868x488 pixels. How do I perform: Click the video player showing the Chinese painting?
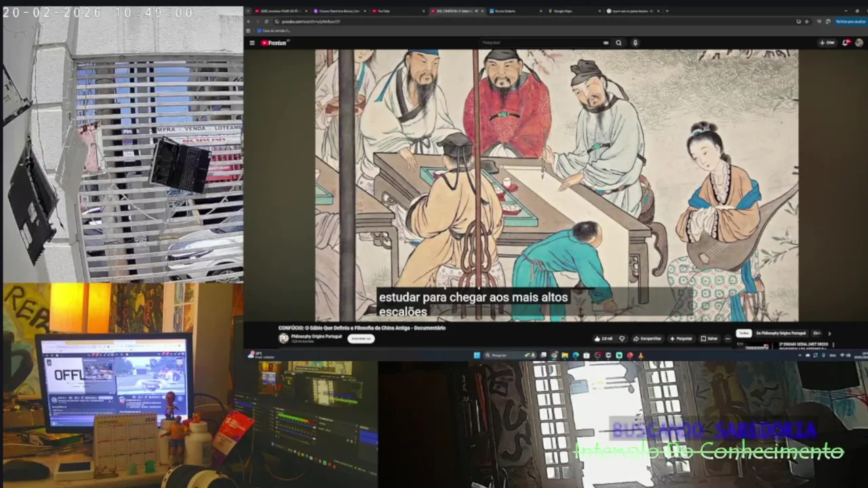pyautogui.click(x=556, y=185)
